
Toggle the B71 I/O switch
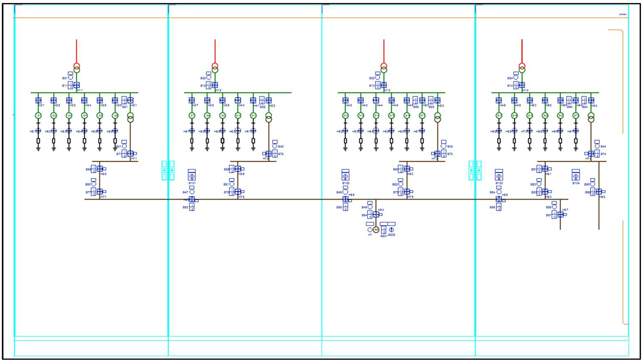pyautogui.click(x=124, y=153)
